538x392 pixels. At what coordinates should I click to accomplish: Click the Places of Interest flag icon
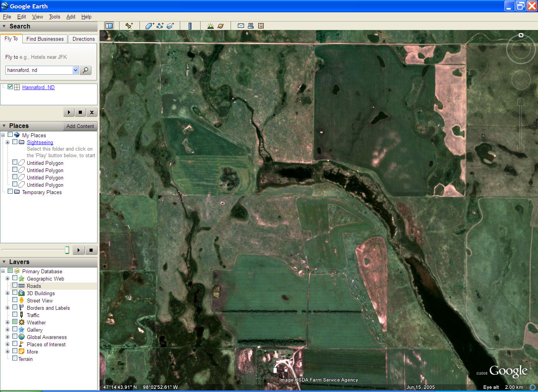22,344
